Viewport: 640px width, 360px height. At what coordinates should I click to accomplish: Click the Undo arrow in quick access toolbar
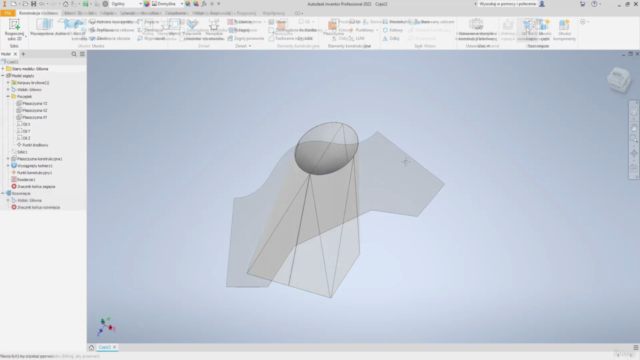click(42, 4)
